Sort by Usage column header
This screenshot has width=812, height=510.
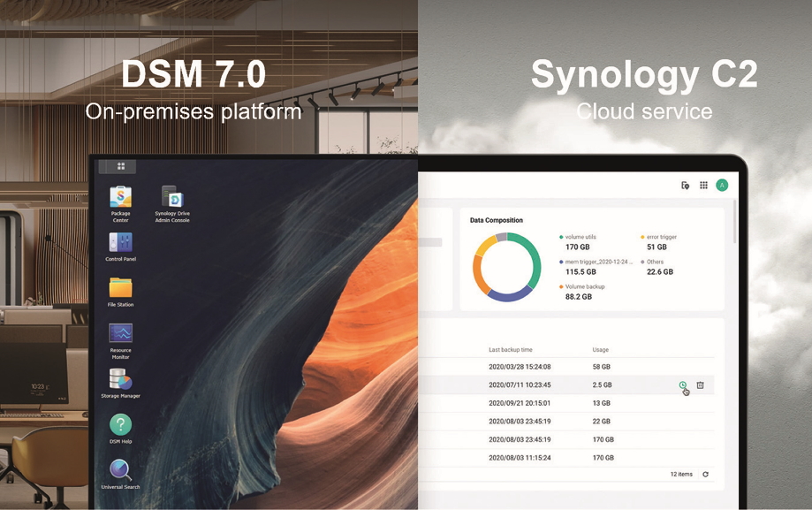pos(600,350)
